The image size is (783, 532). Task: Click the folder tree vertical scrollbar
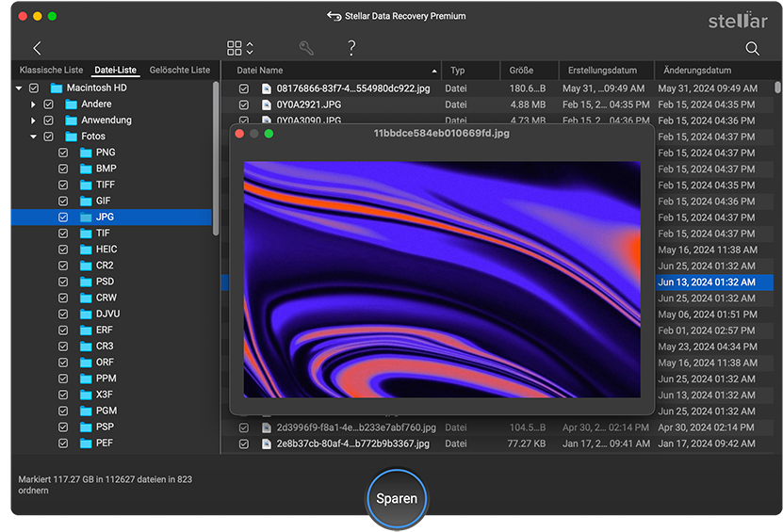[x=216, y=160]
